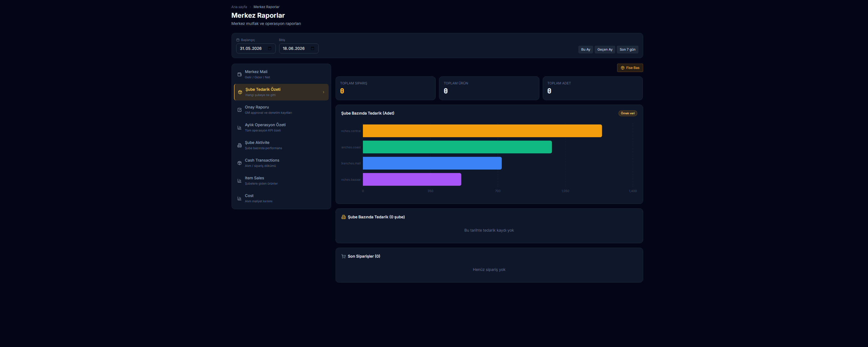This screenshot has width=868, height=347.
Task: Open the Bitiş date calendar picker icon
Action: coord(312,48)
